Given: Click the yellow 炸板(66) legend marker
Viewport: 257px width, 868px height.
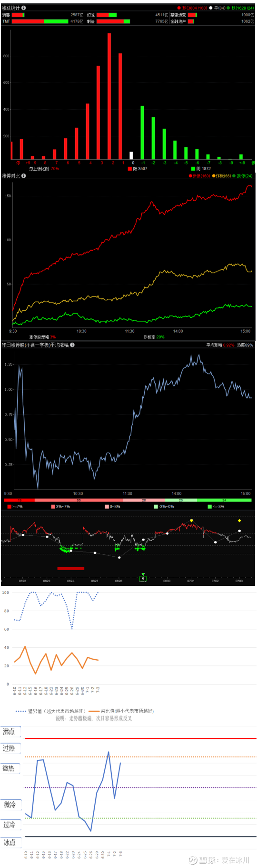Looking at the screenshot, I should click(213, 176).
